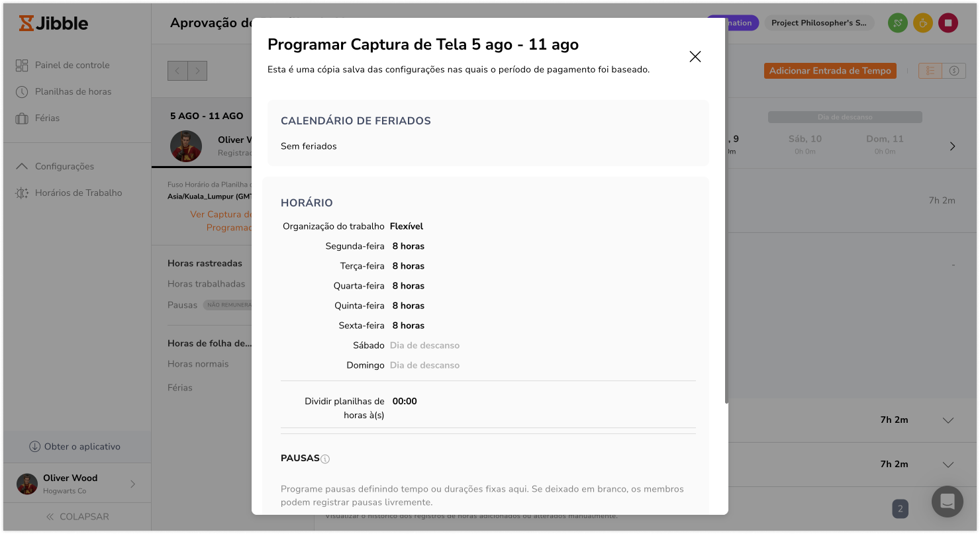Open Painel de controle in the sidebar
Image resolution: width=980 pixels, height=534 pixels.
[72, 65]
